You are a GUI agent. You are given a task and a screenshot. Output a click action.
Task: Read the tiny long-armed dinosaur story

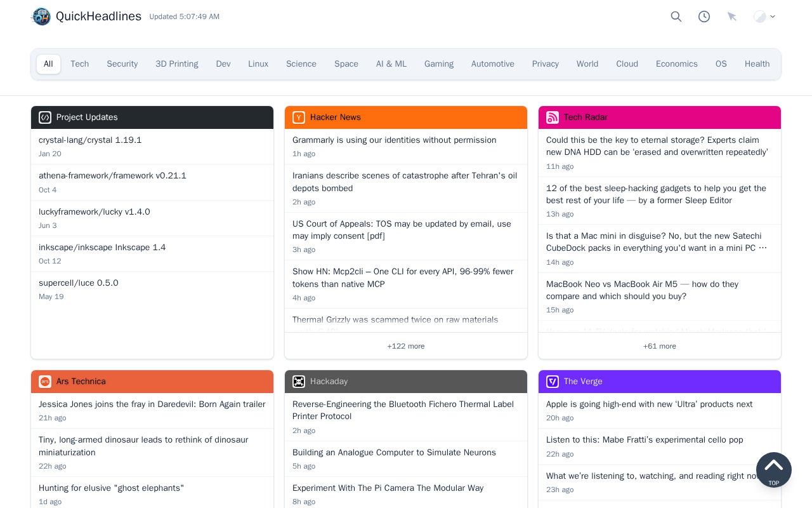143,446
